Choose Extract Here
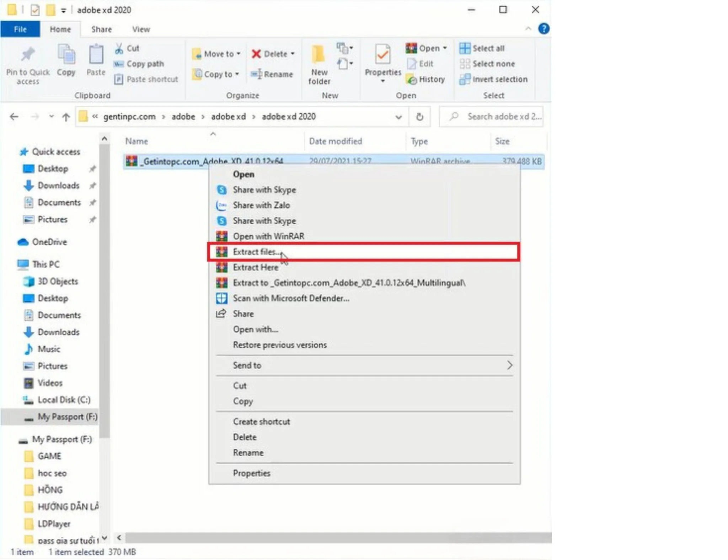The image size is (728, 560). coord(364,267)
